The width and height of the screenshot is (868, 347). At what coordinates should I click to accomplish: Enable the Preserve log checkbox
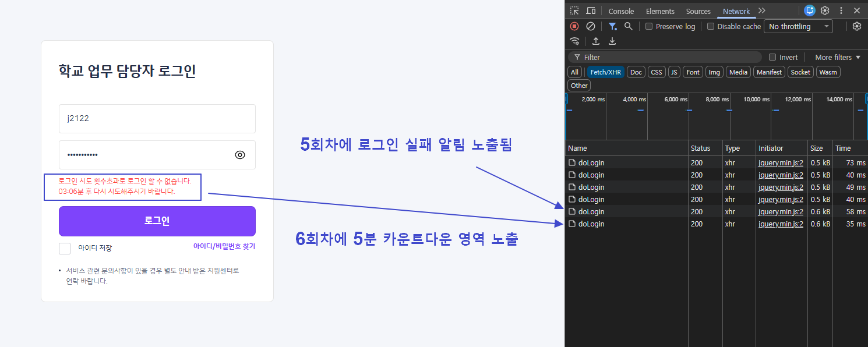click(649, 26)
